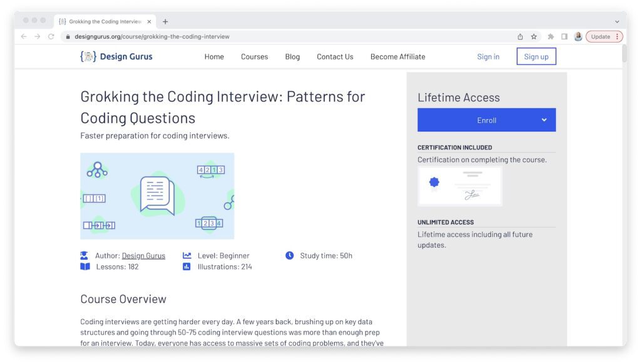641x364 pixels.
Task: Bookmark this page with the star icon
Action: (534, 36)
